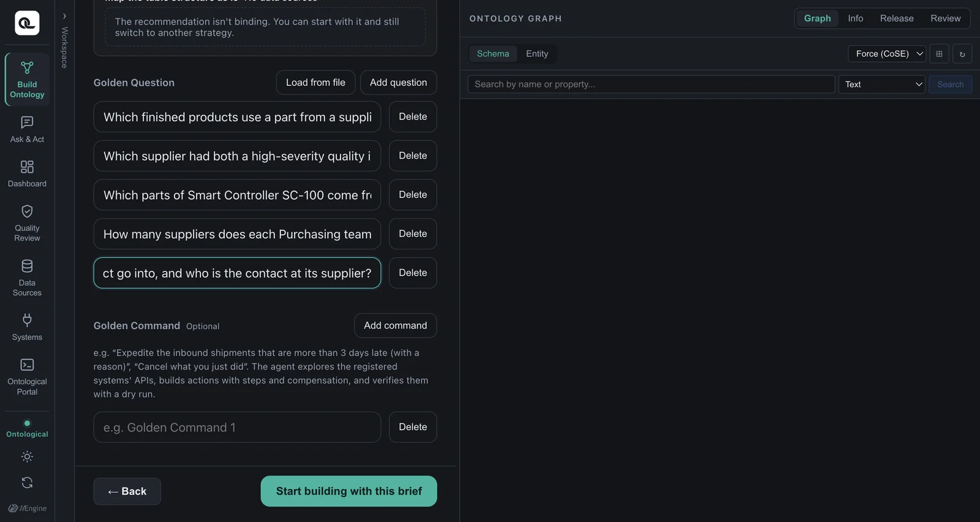Switch to the Release tab

[x=897, y=18]
